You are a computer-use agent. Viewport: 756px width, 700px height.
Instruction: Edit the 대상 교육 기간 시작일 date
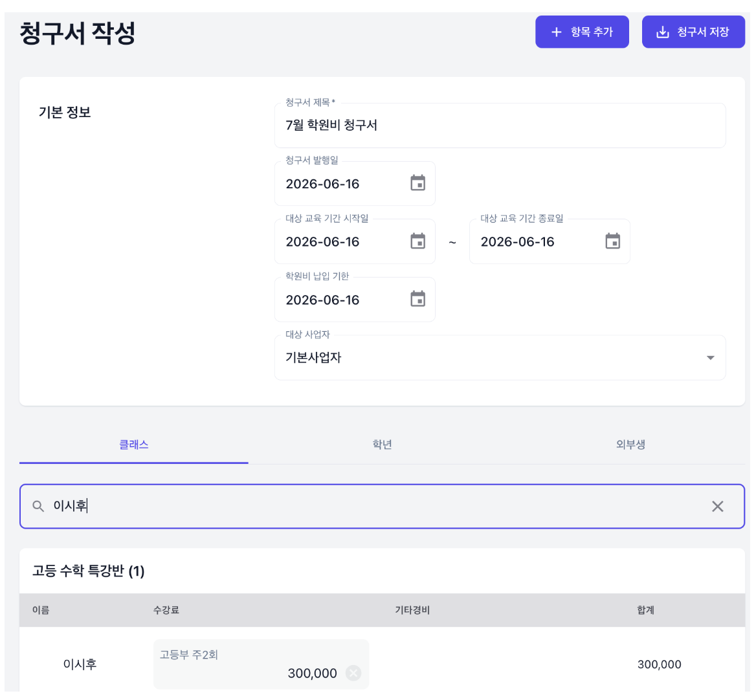click(355, 241)
